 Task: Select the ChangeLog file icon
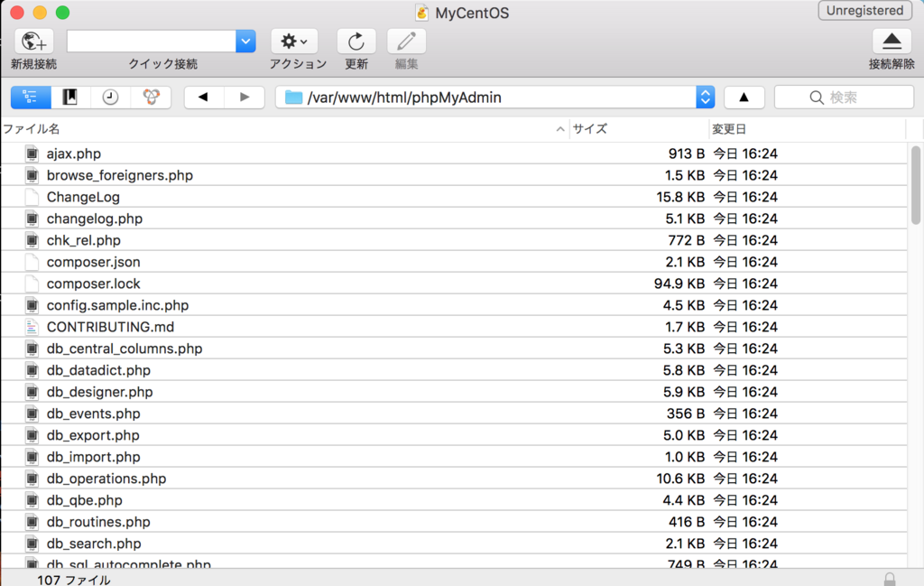[32, 197]
